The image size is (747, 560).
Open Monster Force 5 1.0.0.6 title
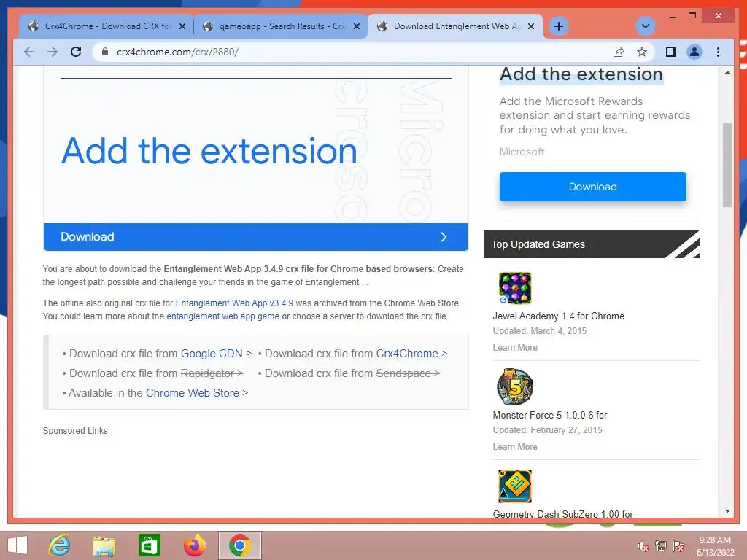coord(550,415)
